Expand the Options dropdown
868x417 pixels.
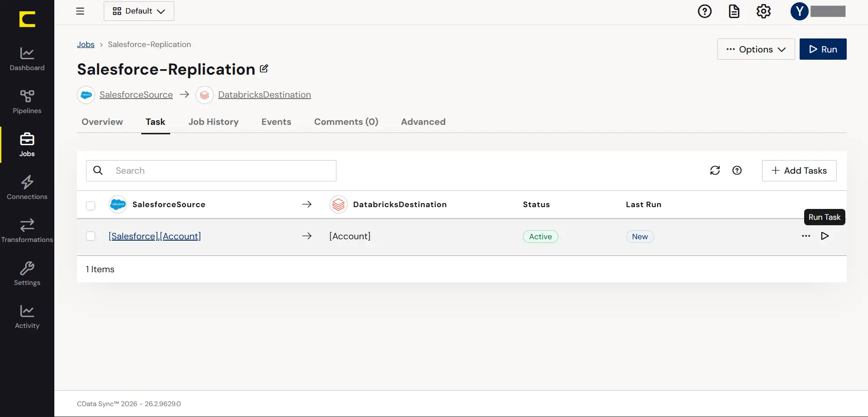coord(756,49)
